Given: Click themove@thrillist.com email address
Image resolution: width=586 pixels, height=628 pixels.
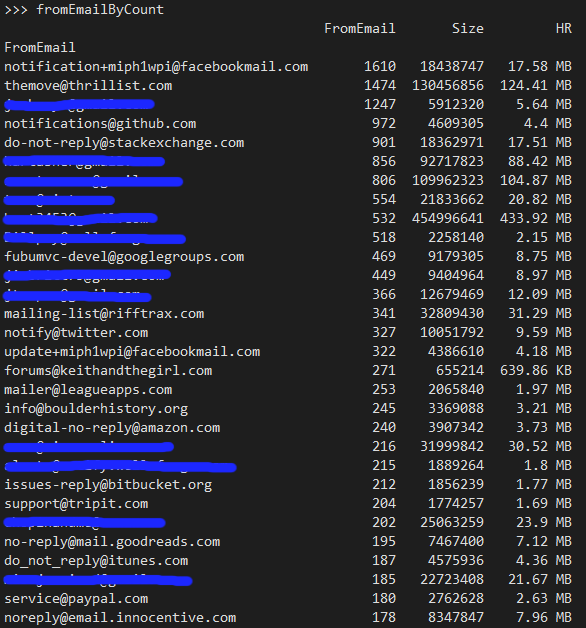Looking at the screenshot, I should point(88,86).
